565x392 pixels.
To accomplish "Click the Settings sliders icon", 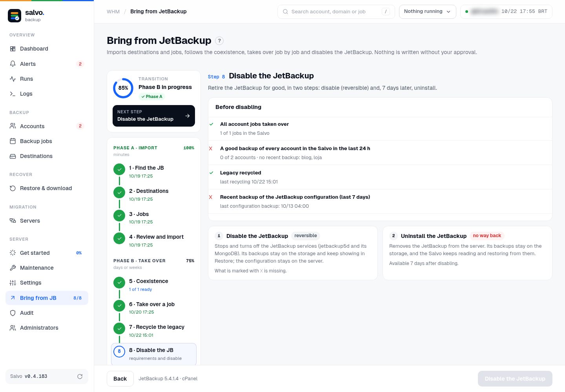I will pos(13,283).
